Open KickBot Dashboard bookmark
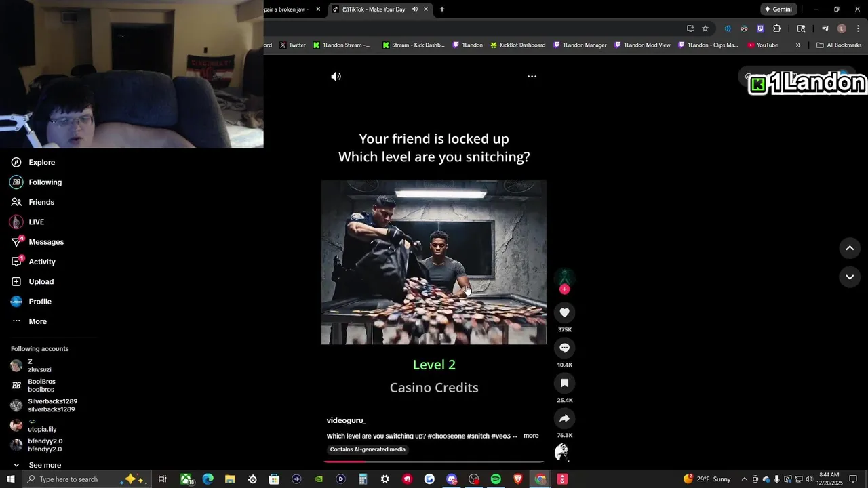Image resolution: width=868 pixels, height=488 pixels. coord(518,45)
